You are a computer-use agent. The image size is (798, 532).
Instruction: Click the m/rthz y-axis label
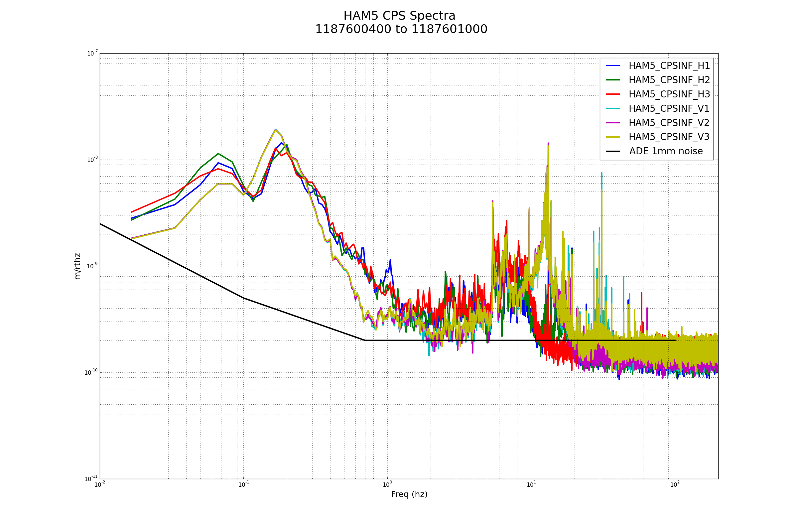pyautogui.click(x=78, y=266)
